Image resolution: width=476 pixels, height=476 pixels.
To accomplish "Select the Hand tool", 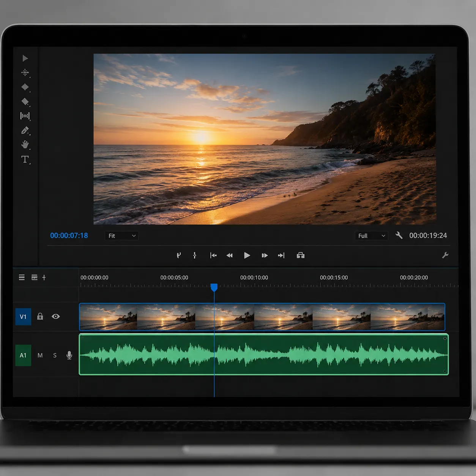I will tap(25, 145).
